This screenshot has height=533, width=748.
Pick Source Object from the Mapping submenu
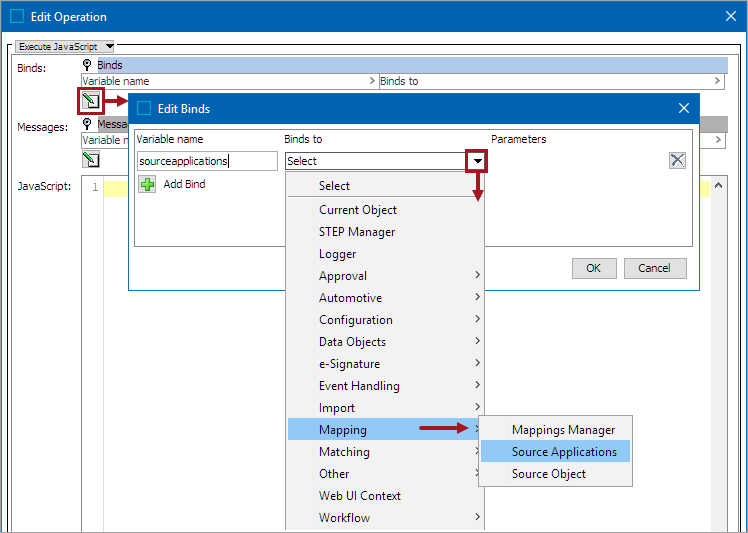pos(549,474)
